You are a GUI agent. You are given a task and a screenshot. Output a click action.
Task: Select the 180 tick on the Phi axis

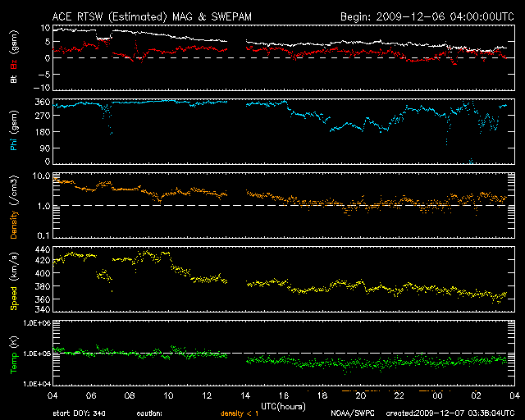point(43,132)
